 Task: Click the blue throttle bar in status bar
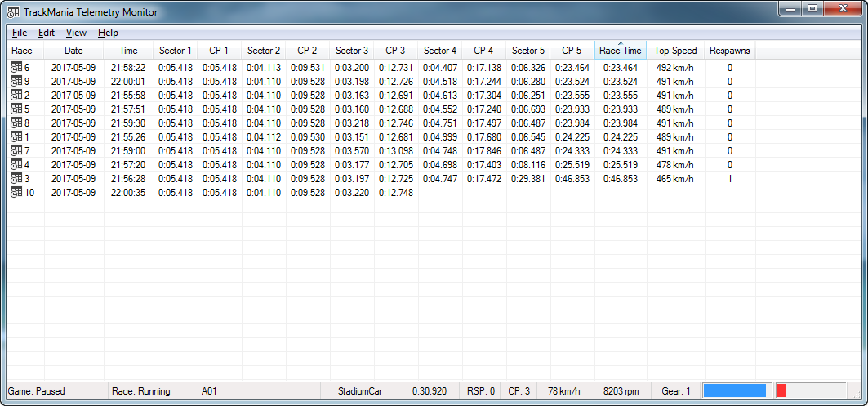[735, 390]
